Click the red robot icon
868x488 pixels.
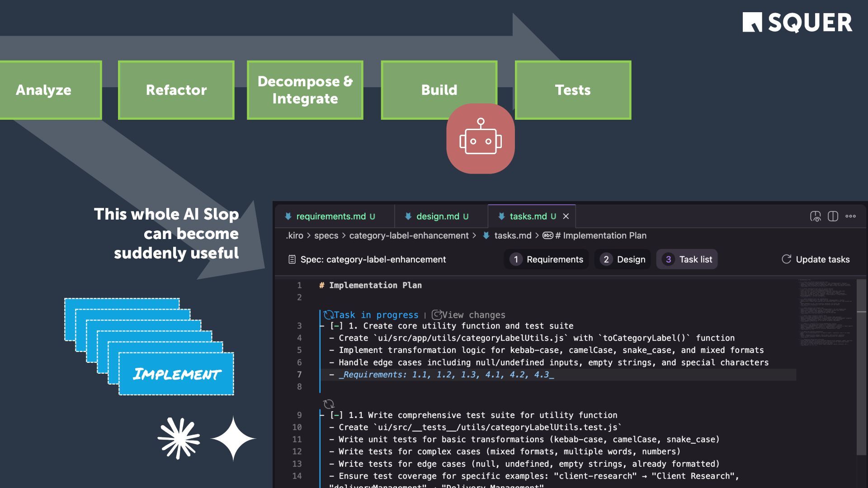point(480,139)
